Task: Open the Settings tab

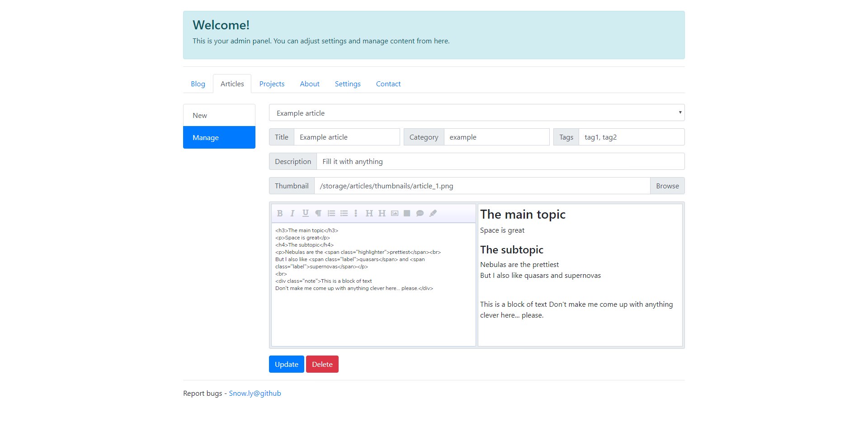Action: point(348,84)
